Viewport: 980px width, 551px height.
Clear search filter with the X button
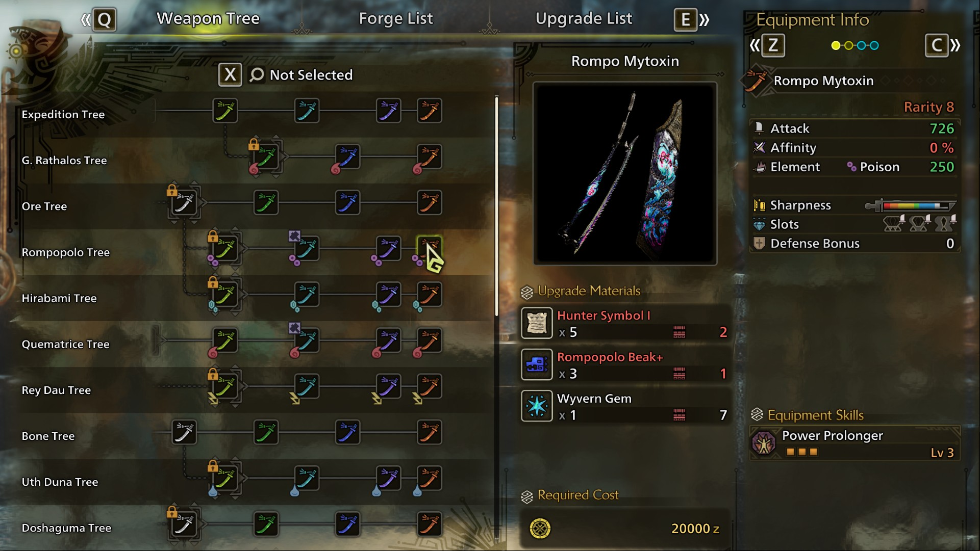tap(230, 75)
